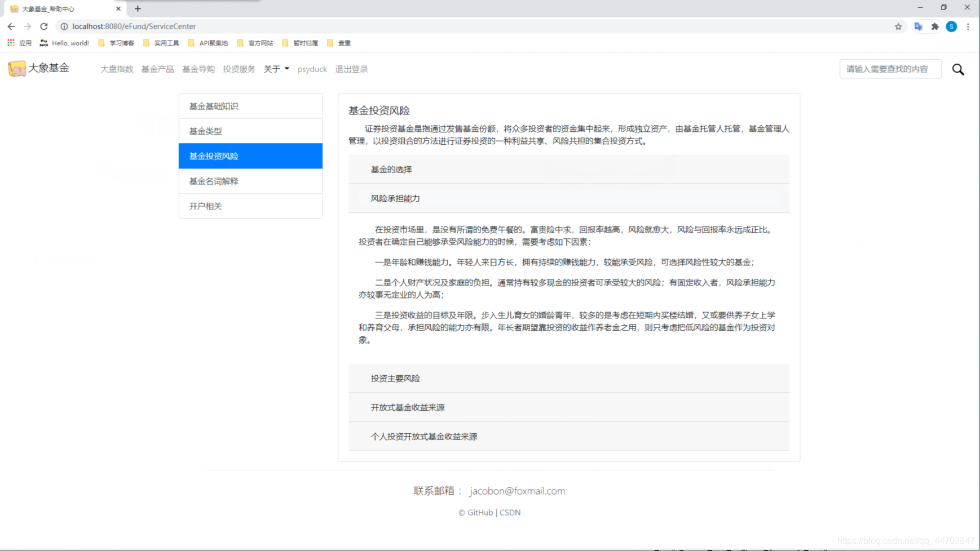Open the CSDN footer link
The height and width of the screenshot is (551, 980).
510,512
